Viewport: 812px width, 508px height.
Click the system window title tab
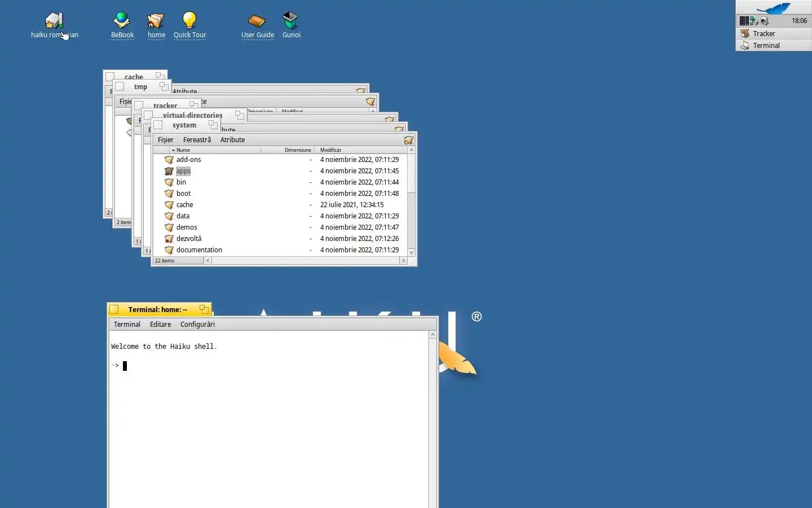pyautogui.click(x=184, y=125)
